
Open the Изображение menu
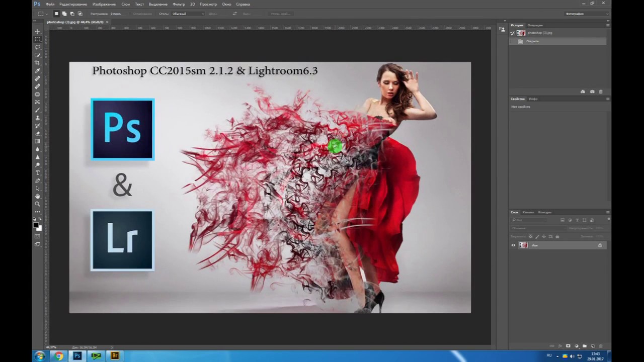coord(104,4)
